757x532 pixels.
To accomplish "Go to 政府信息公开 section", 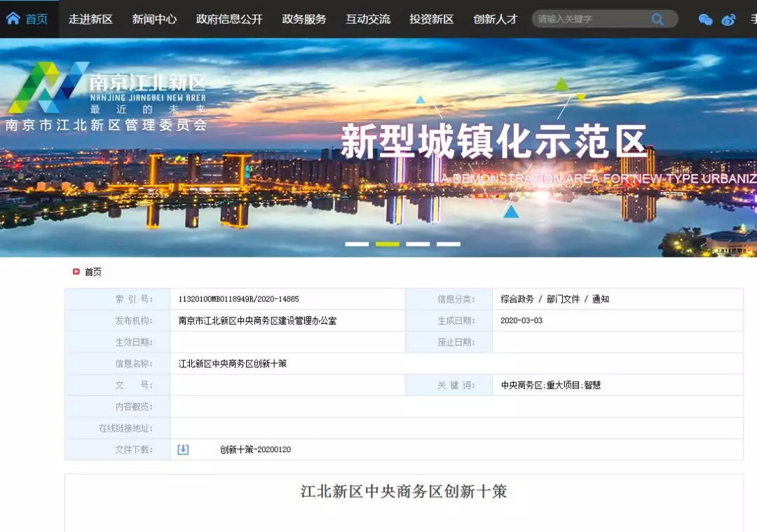I will tap(229, 20).
